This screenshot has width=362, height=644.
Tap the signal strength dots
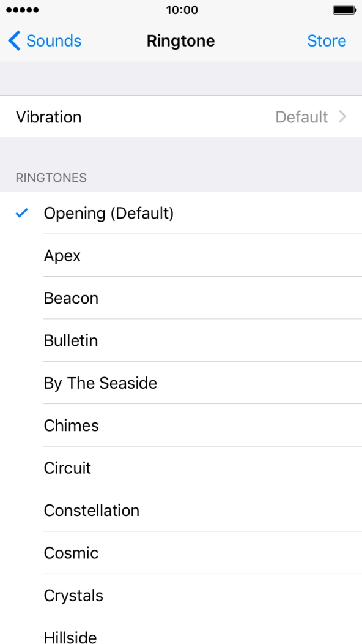coord(23,10)
